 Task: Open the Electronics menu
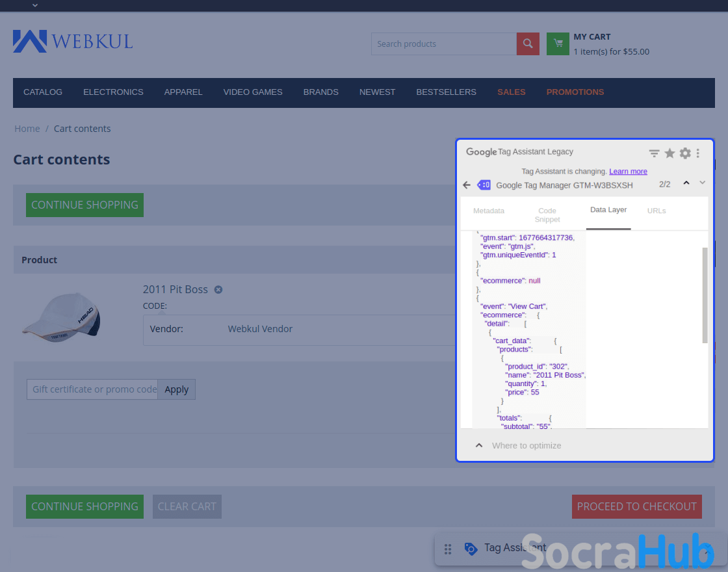click(x=113, y=92)
